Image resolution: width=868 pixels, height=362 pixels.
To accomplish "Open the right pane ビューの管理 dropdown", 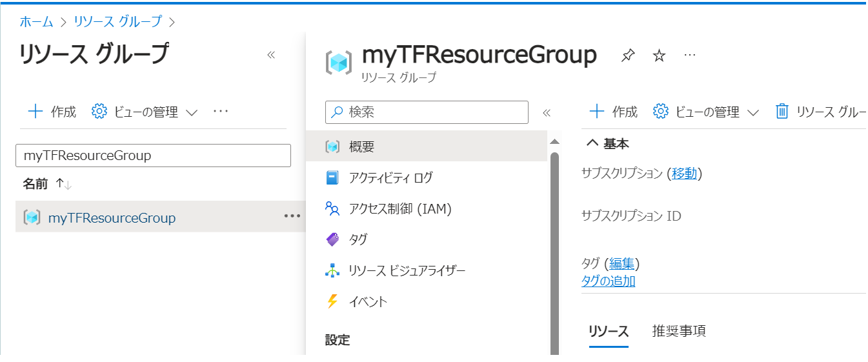I will pyautogui.click(x=706, y=112).
